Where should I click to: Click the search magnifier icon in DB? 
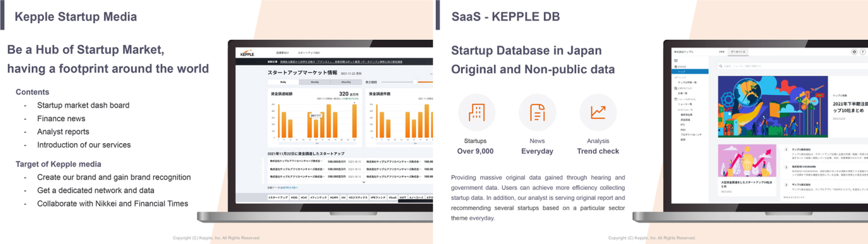tap(720, 66)
